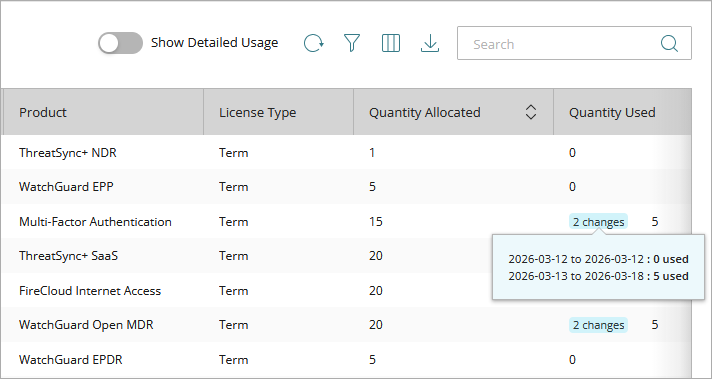Click Term in Multi-Factor Authentication row
712x379 pixels.
pyautogui.click(x=233, y=221)
